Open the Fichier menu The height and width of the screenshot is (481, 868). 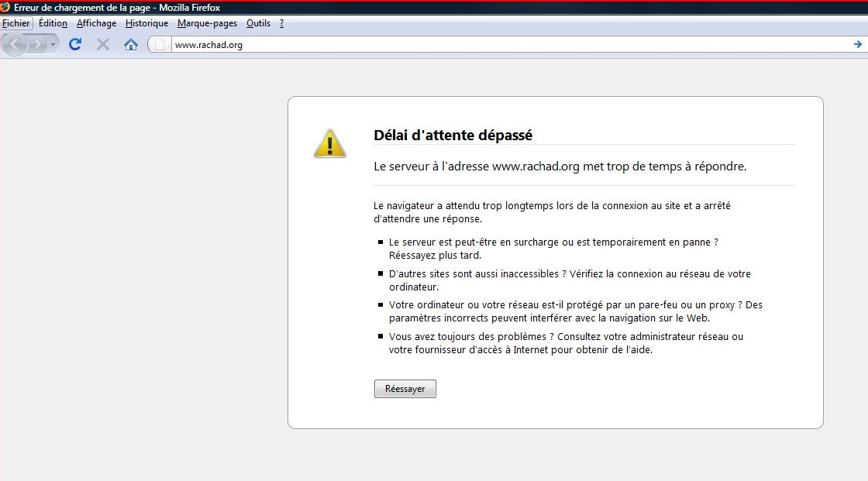[x=16, y=23]
